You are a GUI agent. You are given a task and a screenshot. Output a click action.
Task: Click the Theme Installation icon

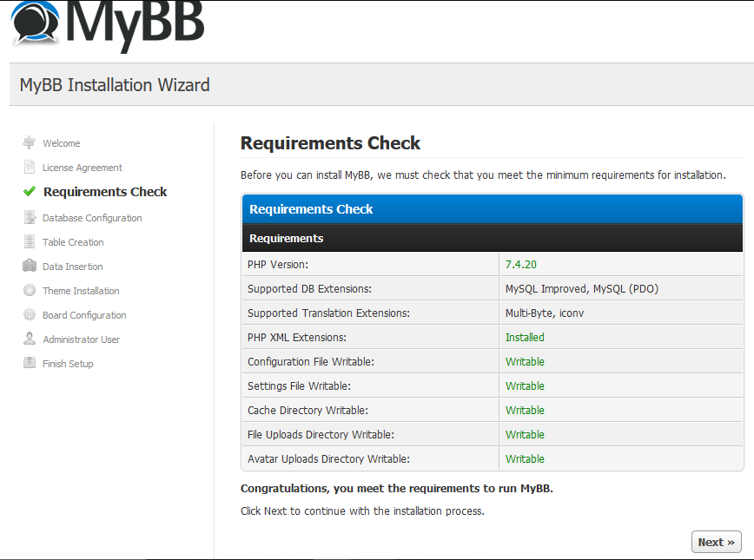click(x=30, y=291)
